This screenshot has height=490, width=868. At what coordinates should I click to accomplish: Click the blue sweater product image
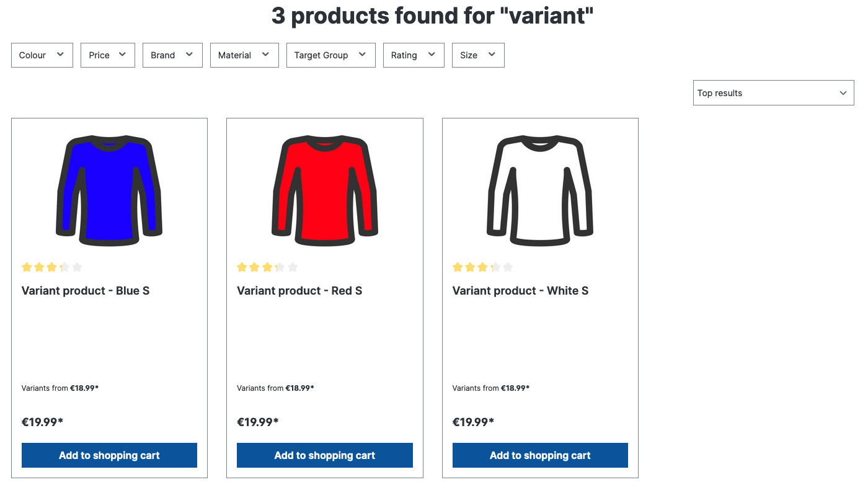coord(109,189)
